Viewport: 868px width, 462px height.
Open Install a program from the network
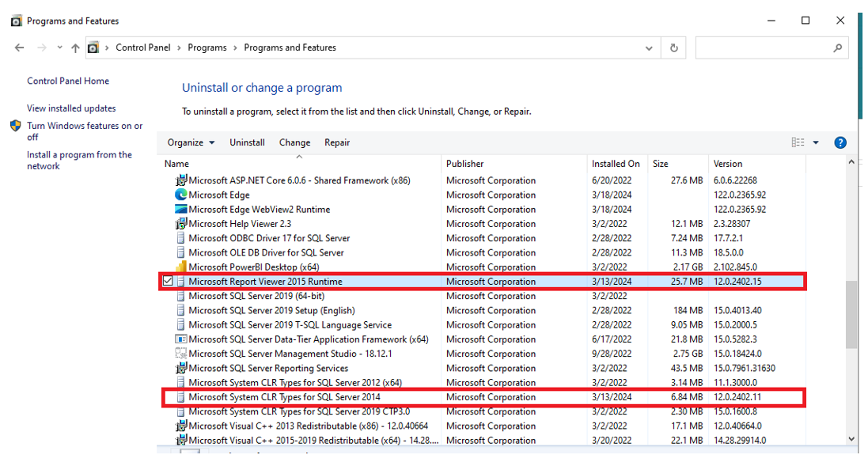click(79, 161)
